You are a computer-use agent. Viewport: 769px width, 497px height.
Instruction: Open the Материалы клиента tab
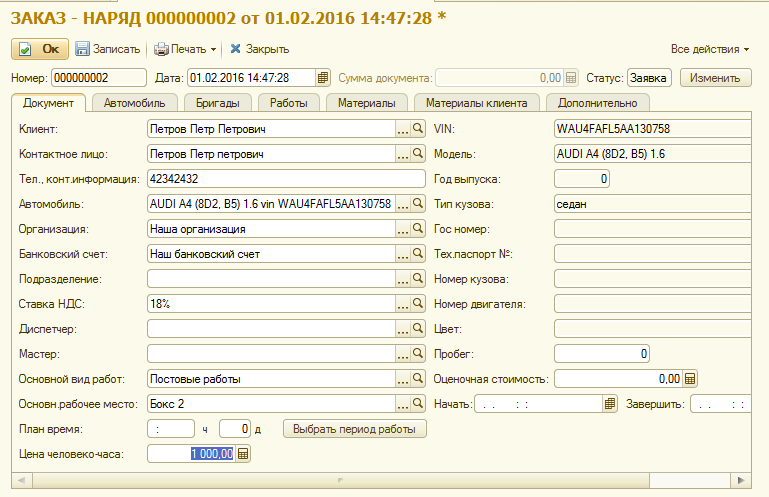477,102
